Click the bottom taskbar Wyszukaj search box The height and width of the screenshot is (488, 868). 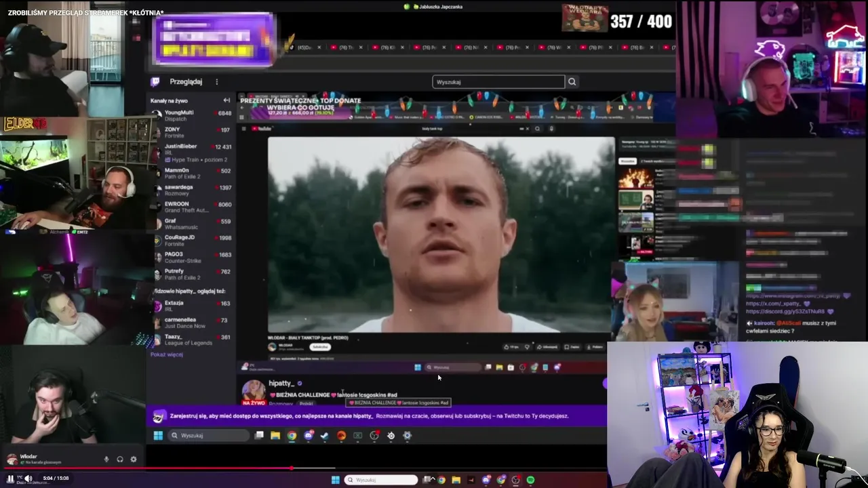click(x=381, y=480)
